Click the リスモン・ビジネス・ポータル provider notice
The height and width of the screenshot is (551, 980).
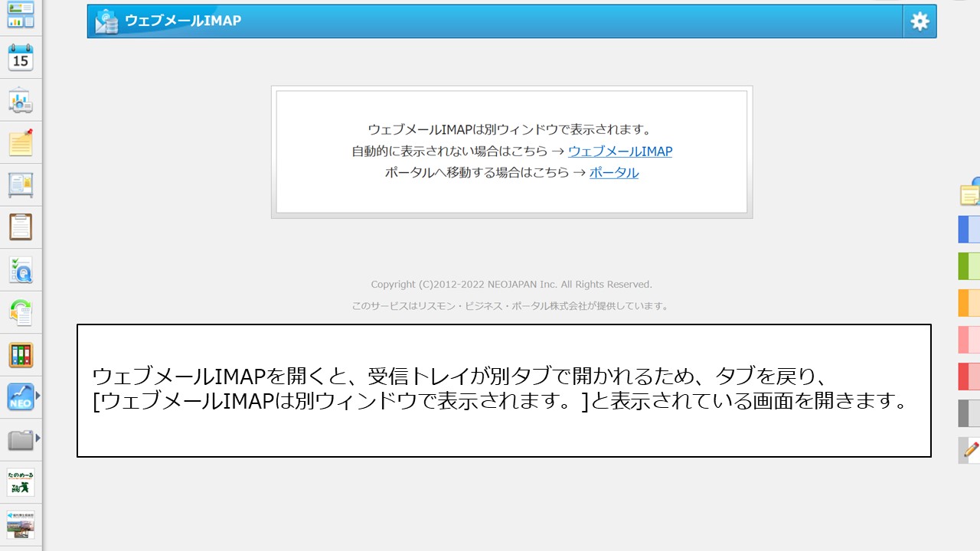(511, 306)
